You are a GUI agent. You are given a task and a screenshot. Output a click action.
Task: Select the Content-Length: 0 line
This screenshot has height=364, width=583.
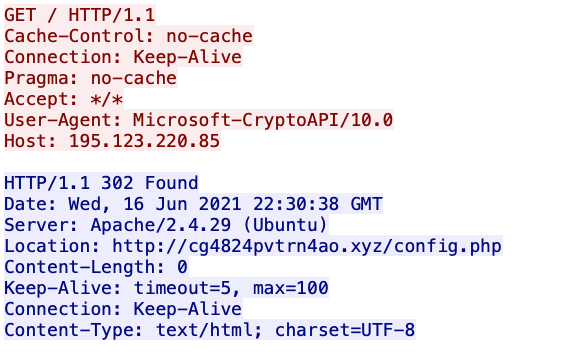click(96, 267)
